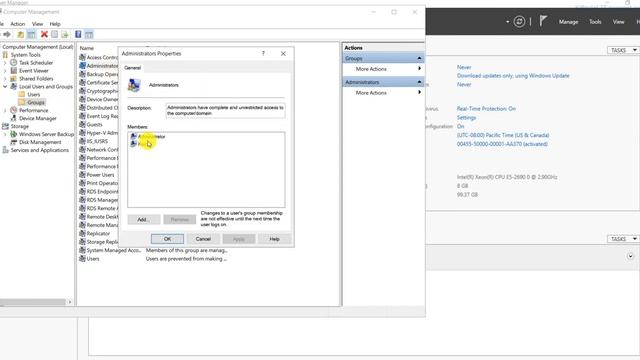
Task: Select the Guests group row
Action: tap(94, 124)
